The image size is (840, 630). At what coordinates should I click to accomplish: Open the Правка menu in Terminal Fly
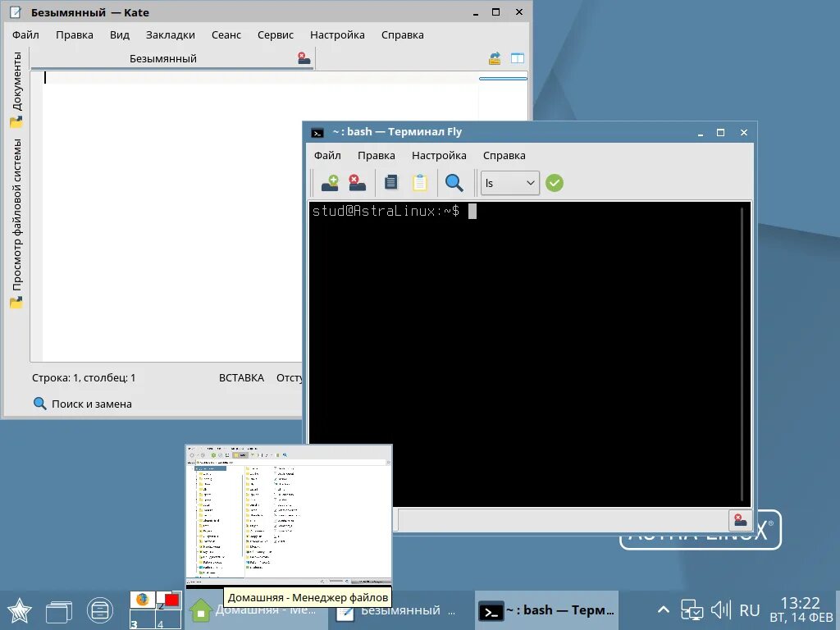376,155
